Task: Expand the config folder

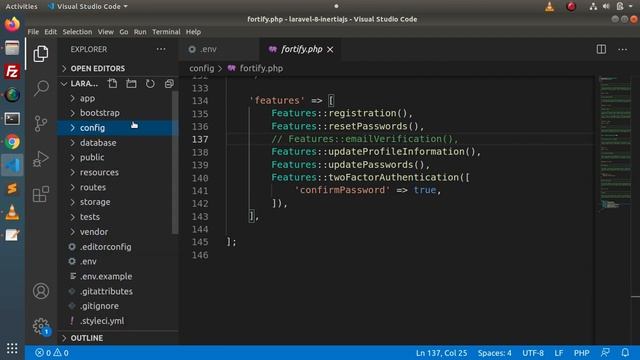Action: click(x=118, y=128)
